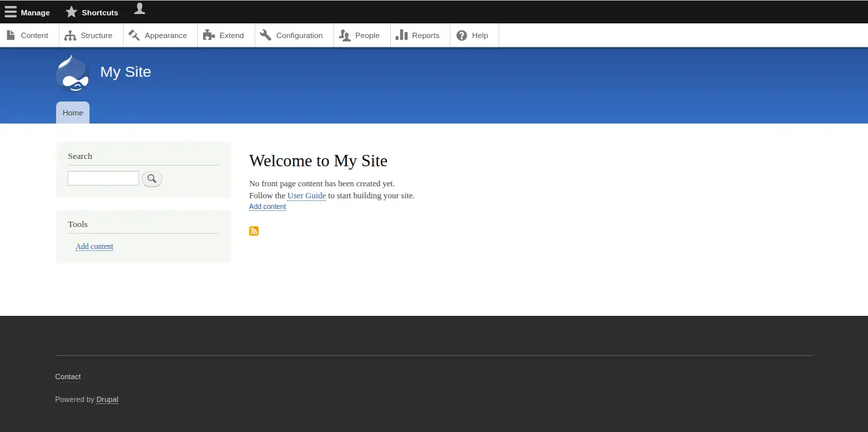The height and width of the screenshot is (432, 868).
Task: Click the search text field
Action: [x=103, y=178]
